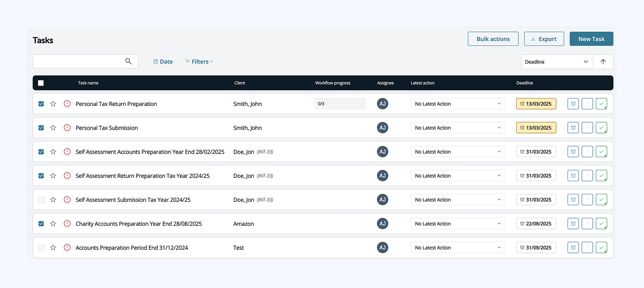Screen dimensions: 644x288
Task: Open Latest Action dropdown for Charity Accounts Preparation
Action: click(x=458, y=224)
